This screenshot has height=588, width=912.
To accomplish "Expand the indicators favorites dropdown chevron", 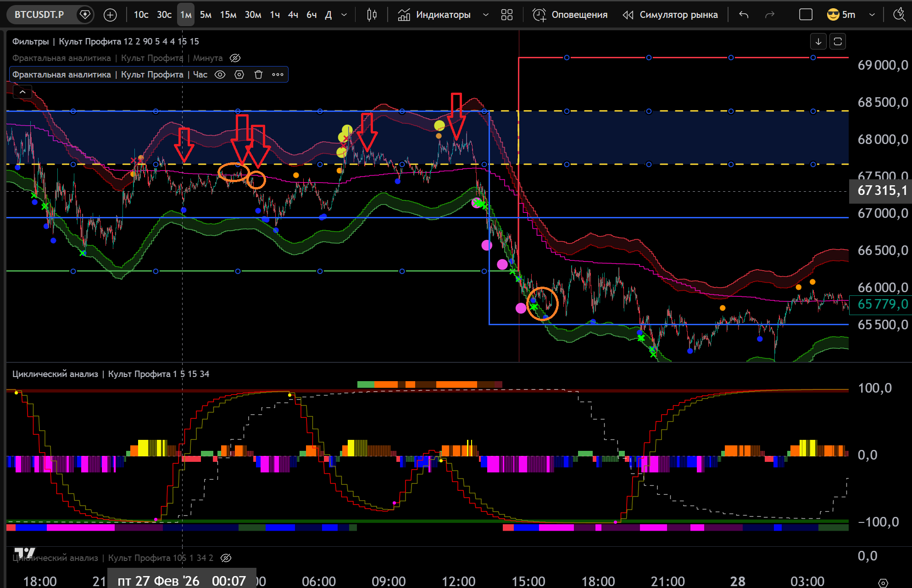I will [x=486, y=15].
